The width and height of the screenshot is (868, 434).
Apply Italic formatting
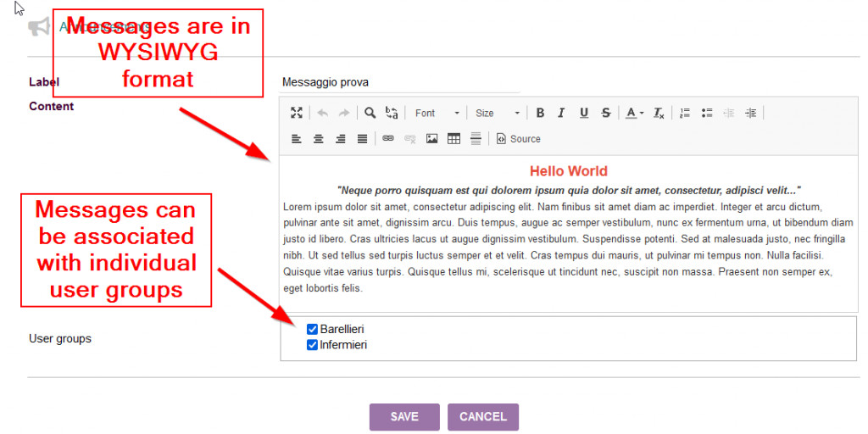point(561,113)
